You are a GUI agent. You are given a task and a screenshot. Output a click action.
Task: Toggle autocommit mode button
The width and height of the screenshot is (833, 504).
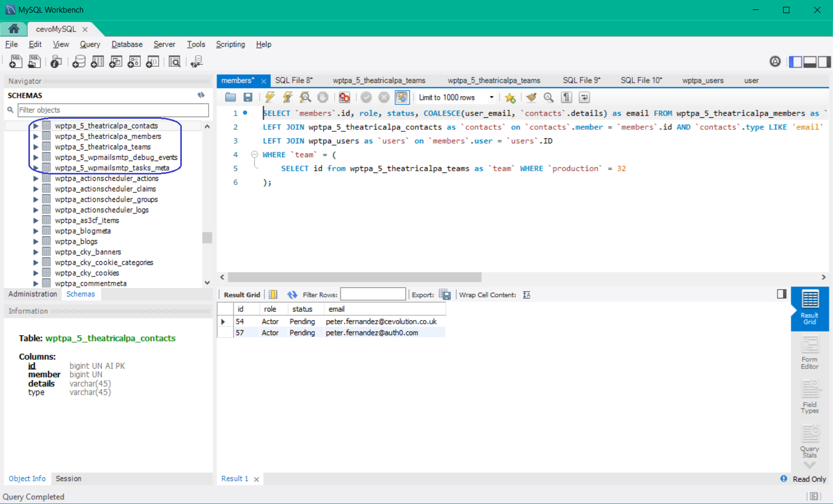(x=402, y=97)
